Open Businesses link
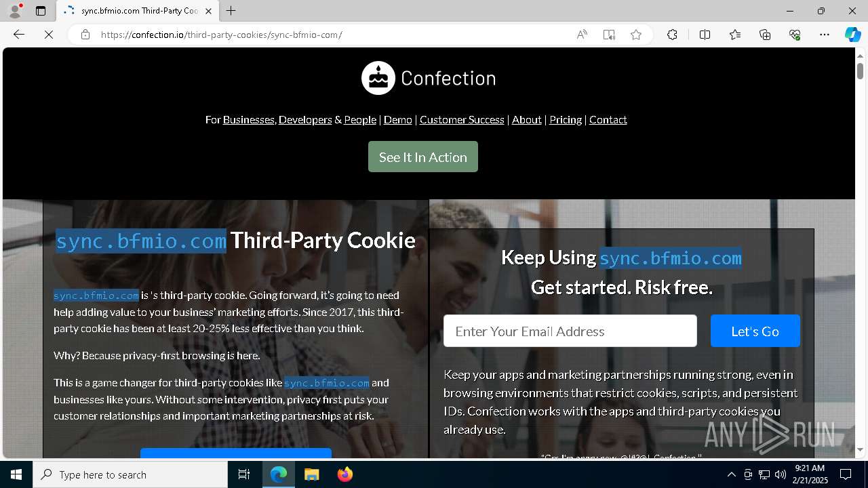This screenshot has height=488, width=868. 248,119
